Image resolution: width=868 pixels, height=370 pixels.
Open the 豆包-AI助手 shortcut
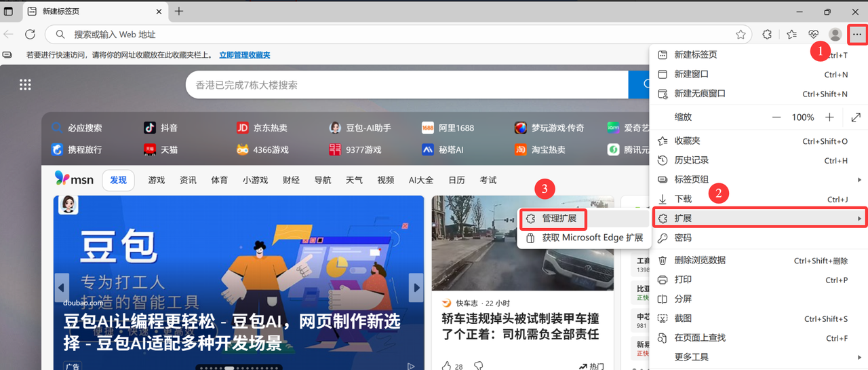(x=360, y=128)
